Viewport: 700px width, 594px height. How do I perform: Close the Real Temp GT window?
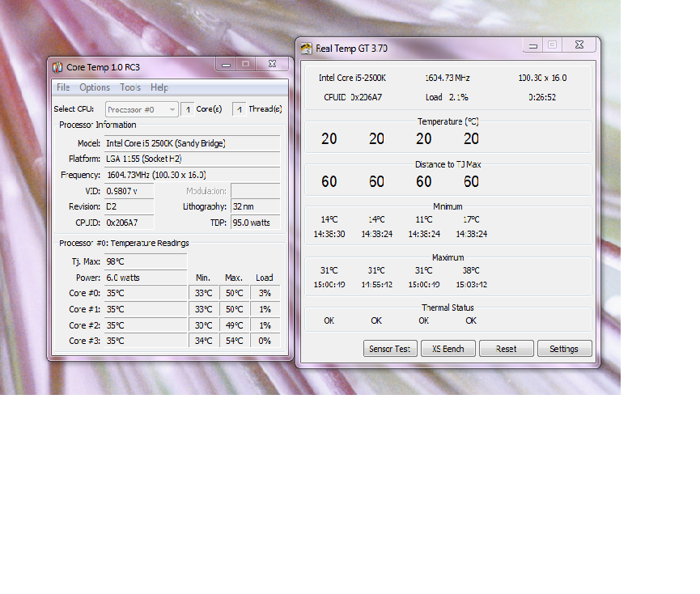tap(579, 45)
